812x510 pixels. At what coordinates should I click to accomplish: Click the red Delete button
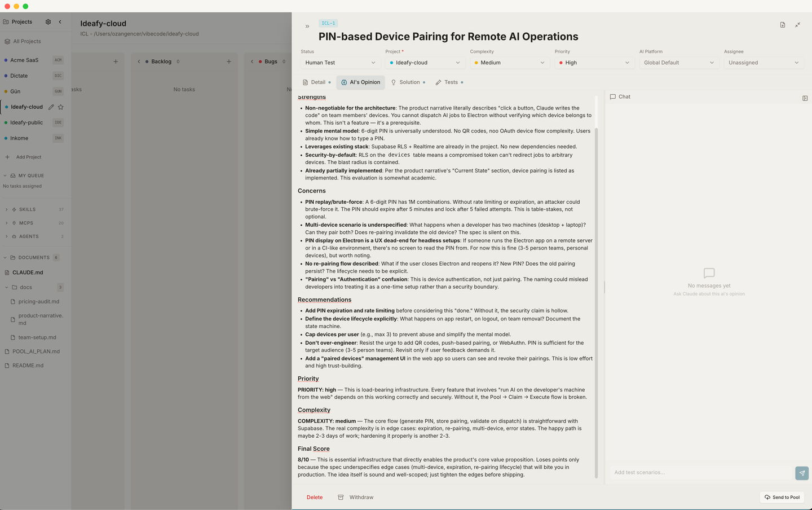[x=315, y=498]
